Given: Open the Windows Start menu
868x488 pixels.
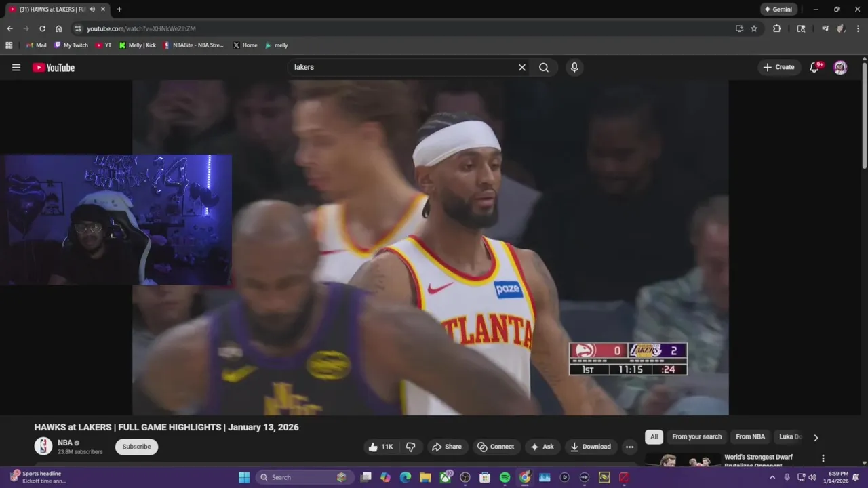Looking at the screenshot, I should click(x=244, y=477).
